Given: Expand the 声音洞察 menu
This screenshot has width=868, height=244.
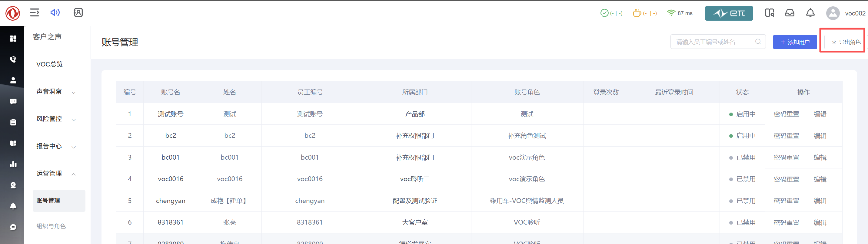Looking at the screenshot, I should (x=56, y=92).
